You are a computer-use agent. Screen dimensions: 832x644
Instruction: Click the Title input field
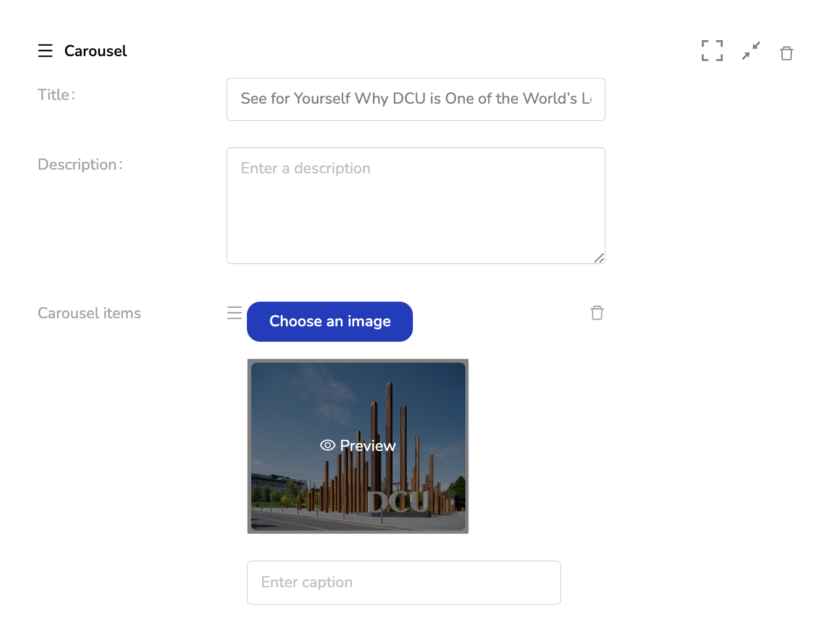click(416, 99)
